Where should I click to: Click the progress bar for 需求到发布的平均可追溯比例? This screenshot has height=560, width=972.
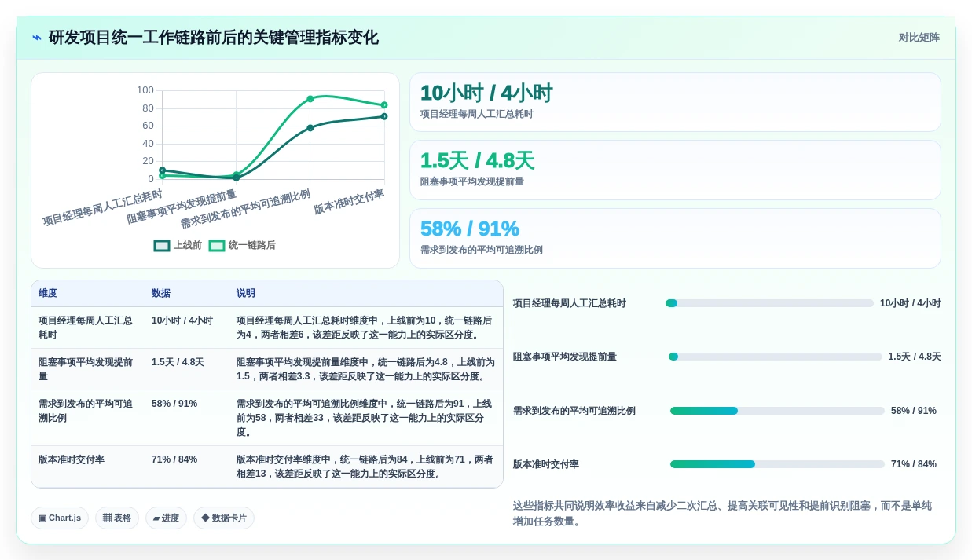tap(777, 411)
